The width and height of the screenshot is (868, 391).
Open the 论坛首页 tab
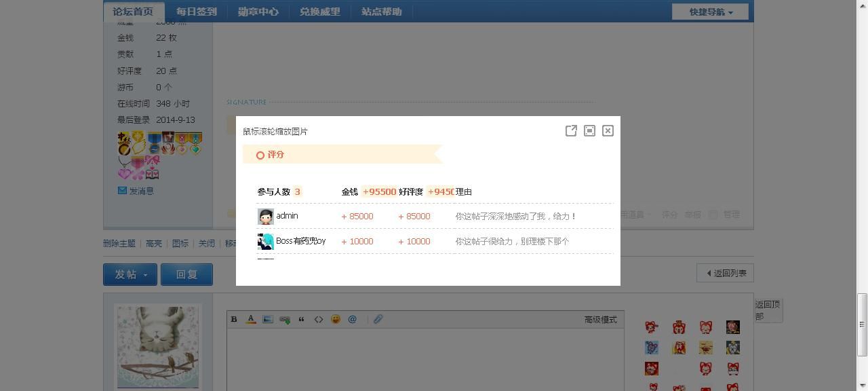click(133, 12)
